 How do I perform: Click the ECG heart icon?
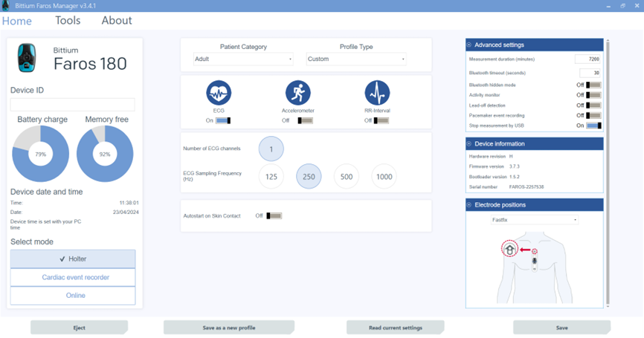tap(219, 93)
